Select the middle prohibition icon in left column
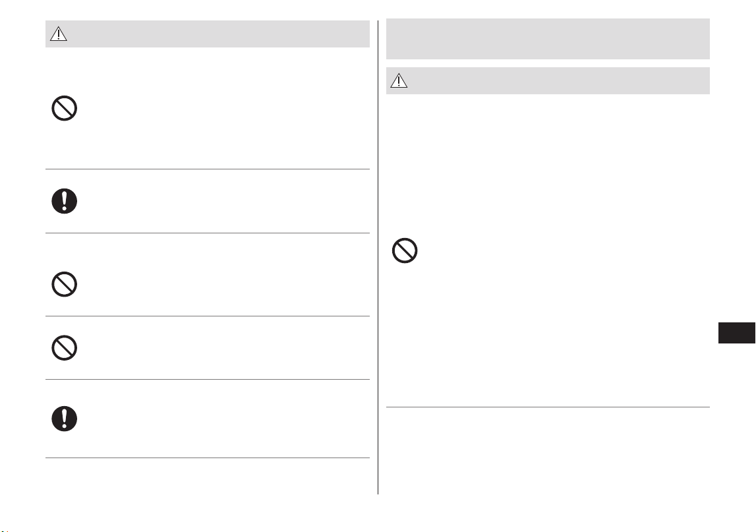The image size is (756, 532). click(x=64, y=284)
